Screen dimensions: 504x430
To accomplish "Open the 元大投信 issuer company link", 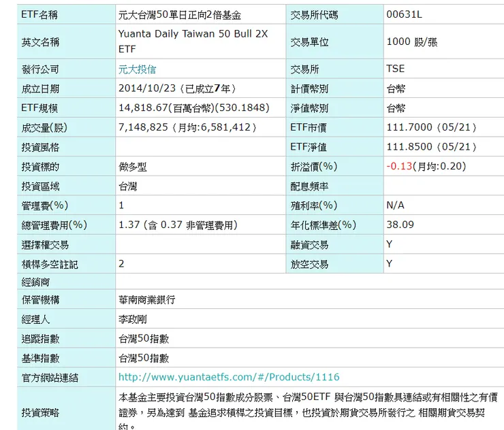I will (138, 69).
